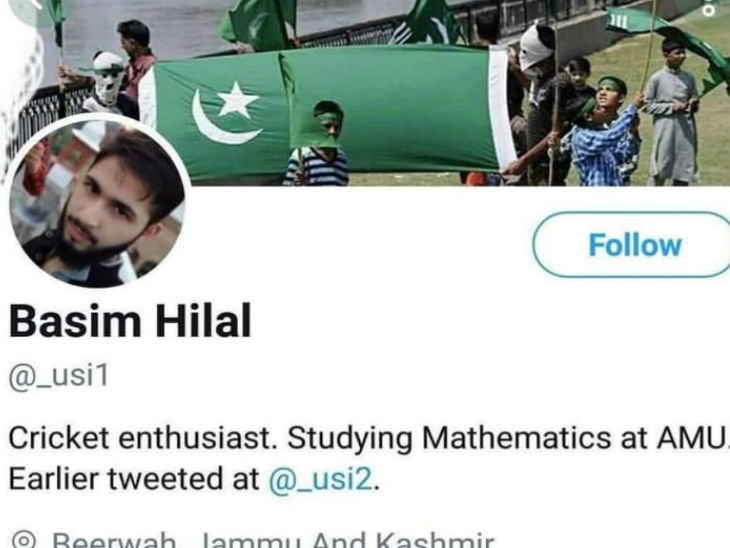Screen dimensions: 730x548
Task: Click the child in striped shirt
Action: tap(318, 143)
